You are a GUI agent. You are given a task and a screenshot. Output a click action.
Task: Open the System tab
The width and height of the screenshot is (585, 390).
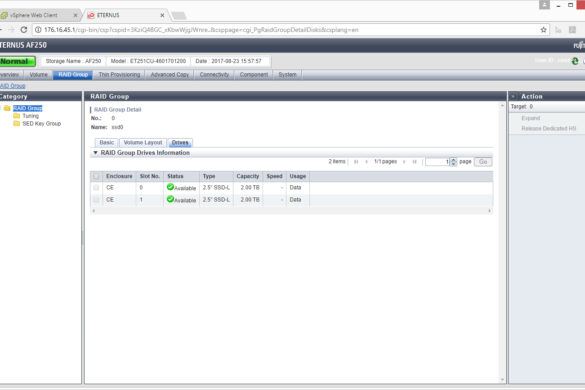click(x=287, y=75)
